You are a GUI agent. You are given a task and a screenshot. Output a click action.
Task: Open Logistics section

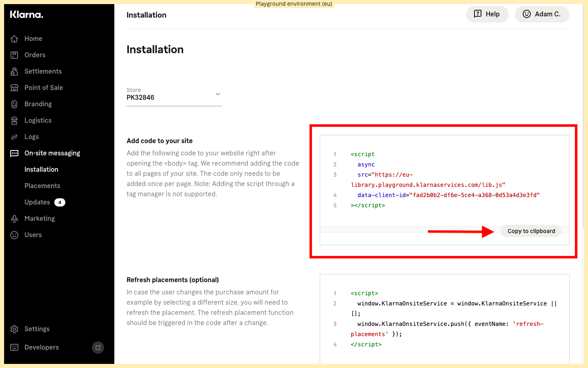pos(38,120)
